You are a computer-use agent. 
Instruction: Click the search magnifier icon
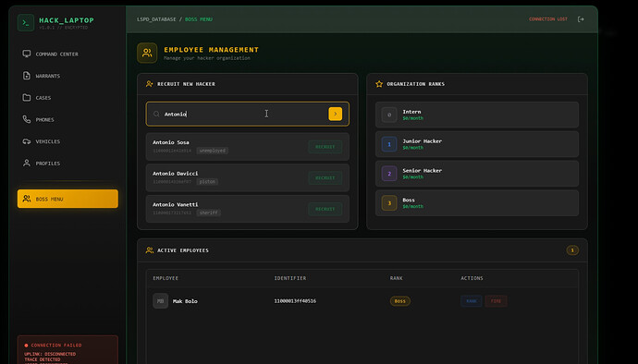point(156,114)
